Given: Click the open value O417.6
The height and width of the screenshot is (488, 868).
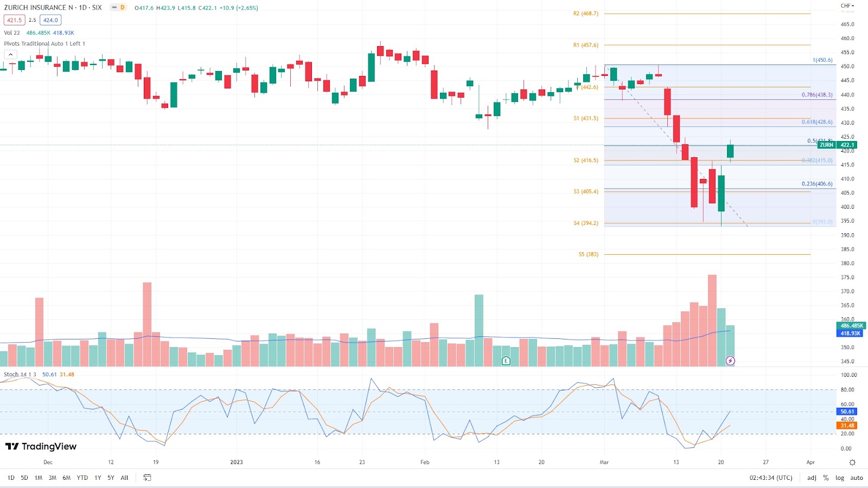Looking at the screenshot, I should (144, 8).
